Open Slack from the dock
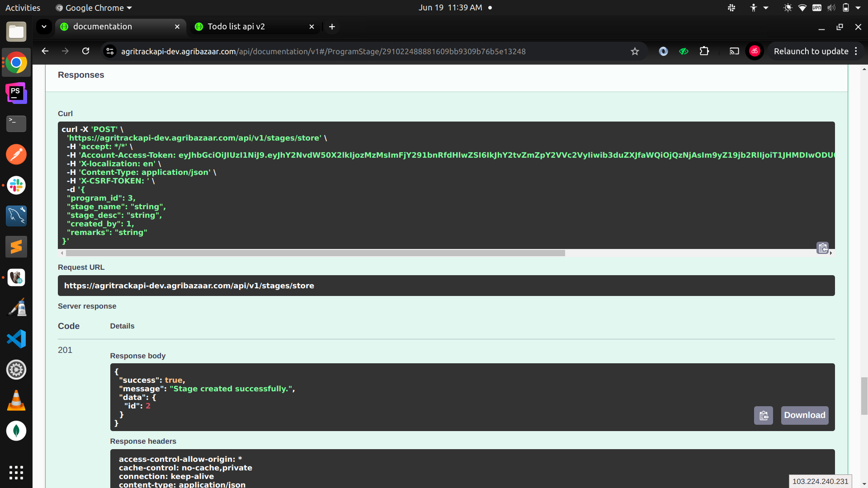This screenshot has height=488, width=868. [x=16, y=185]
